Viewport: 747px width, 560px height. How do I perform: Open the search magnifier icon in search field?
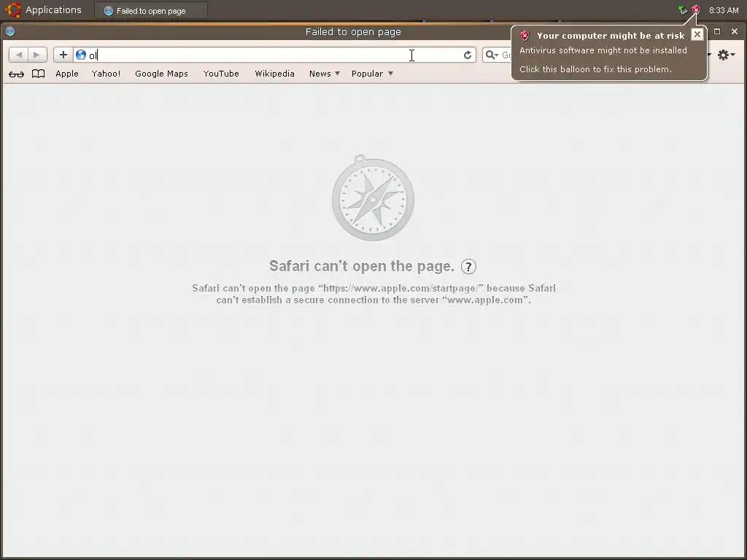tap(491, 55)
